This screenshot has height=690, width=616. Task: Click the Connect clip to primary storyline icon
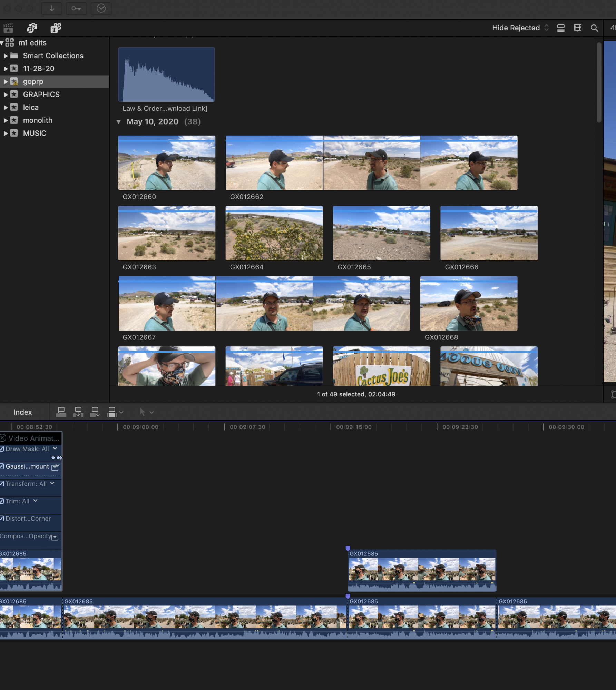[61, 412]
